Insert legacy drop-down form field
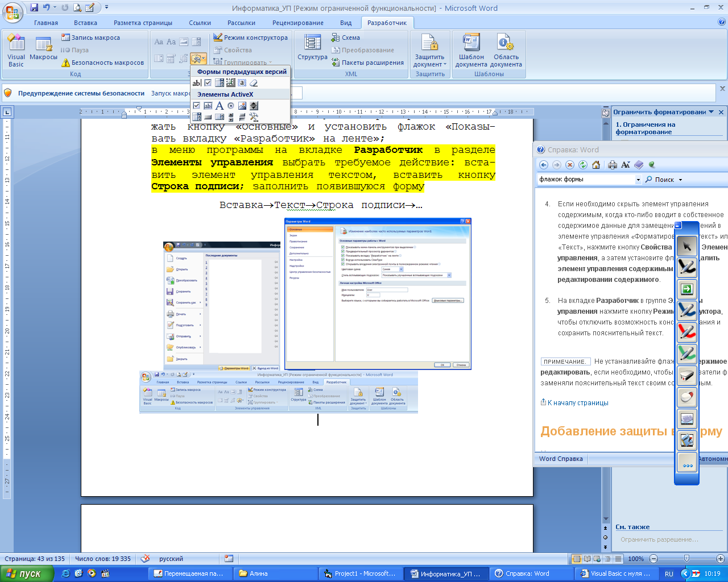Viewport: 728px width, 582px height. pos(220,83)
